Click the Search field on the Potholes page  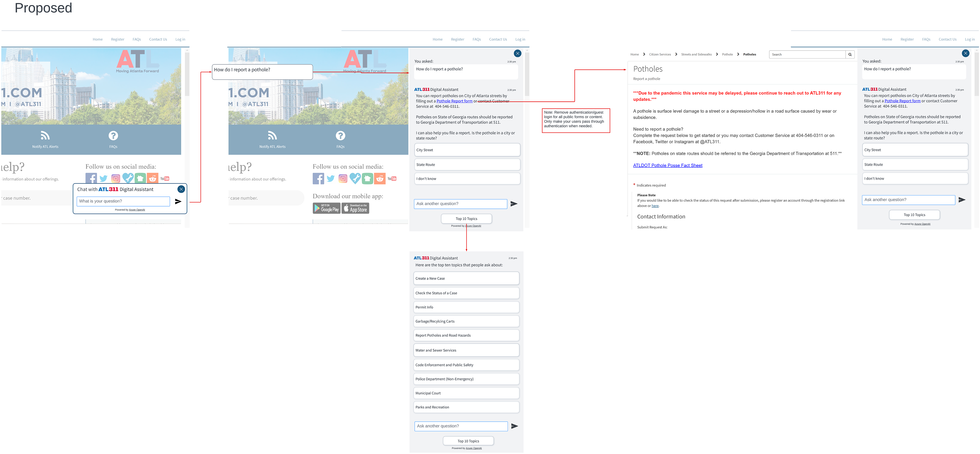coord(807,54)
